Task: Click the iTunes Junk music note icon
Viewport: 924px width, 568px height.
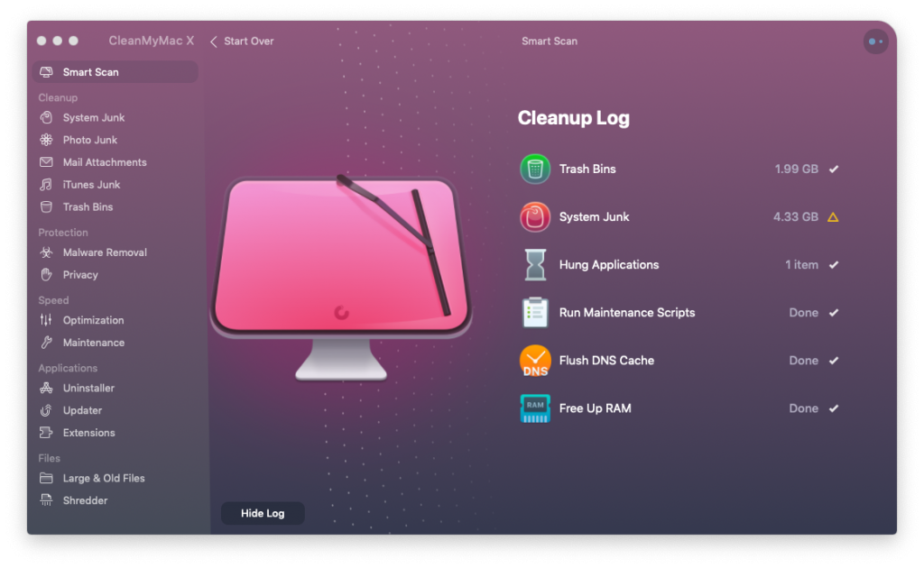Action: click(46, 184)
